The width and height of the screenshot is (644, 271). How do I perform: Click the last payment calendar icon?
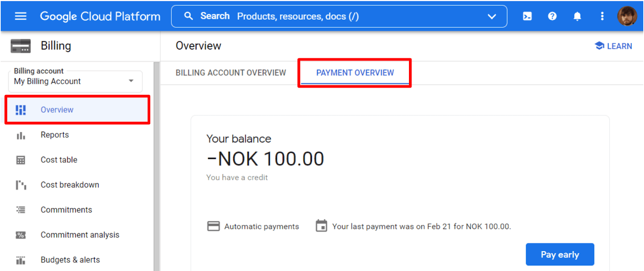[322, 226]
